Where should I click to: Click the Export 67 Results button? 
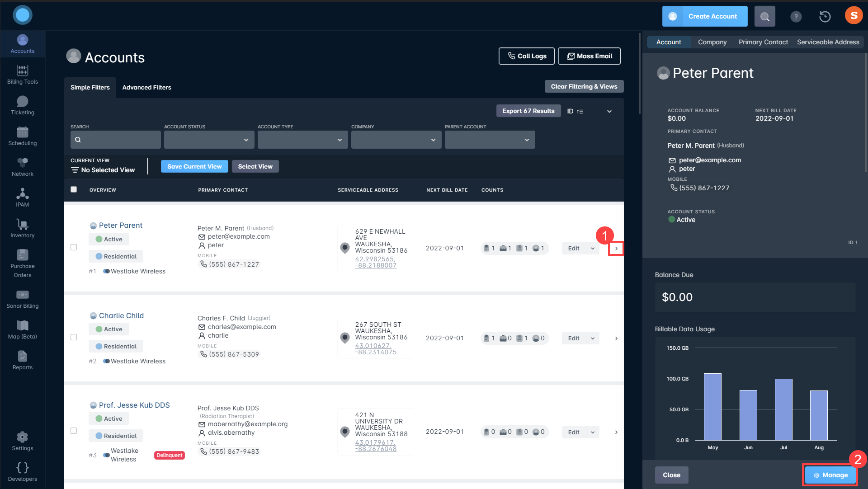pyautogui.click(x=528, y=111)
